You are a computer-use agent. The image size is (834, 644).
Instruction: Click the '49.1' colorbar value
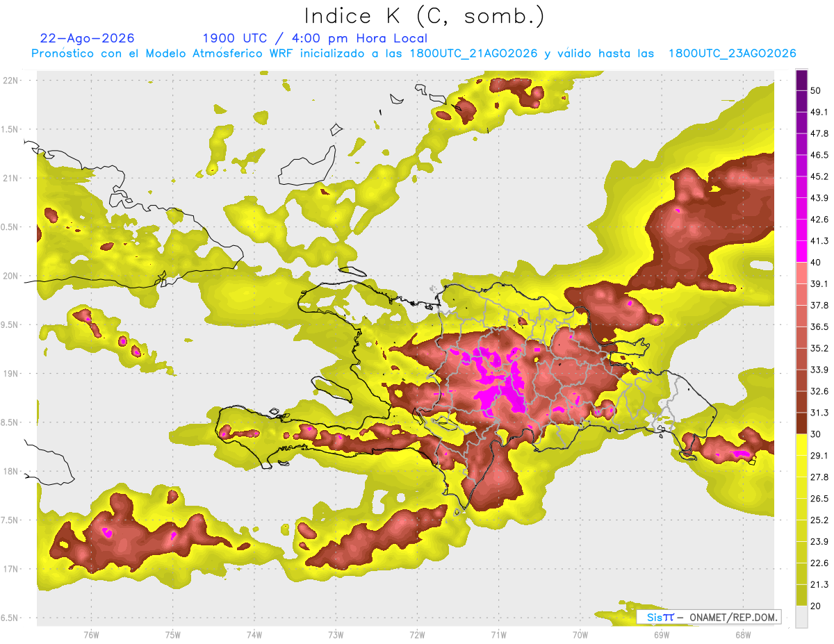819,112
